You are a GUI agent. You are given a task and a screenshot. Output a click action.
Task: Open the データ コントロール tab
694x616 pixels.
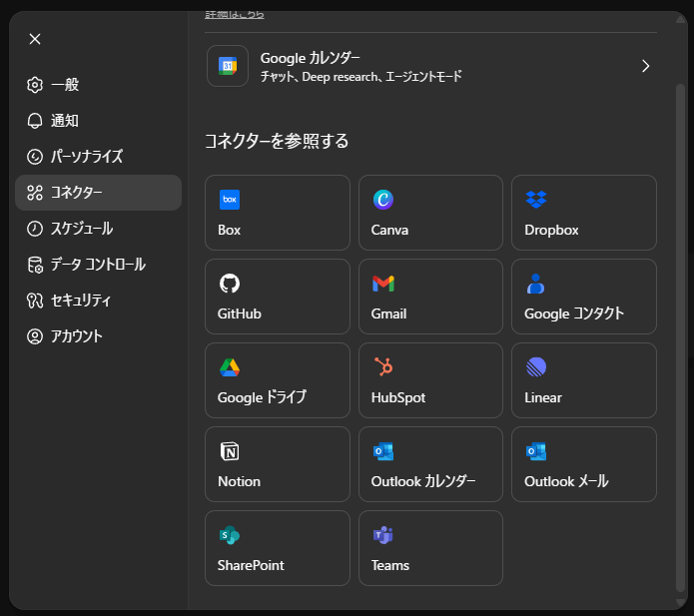[x=97, y=265]
